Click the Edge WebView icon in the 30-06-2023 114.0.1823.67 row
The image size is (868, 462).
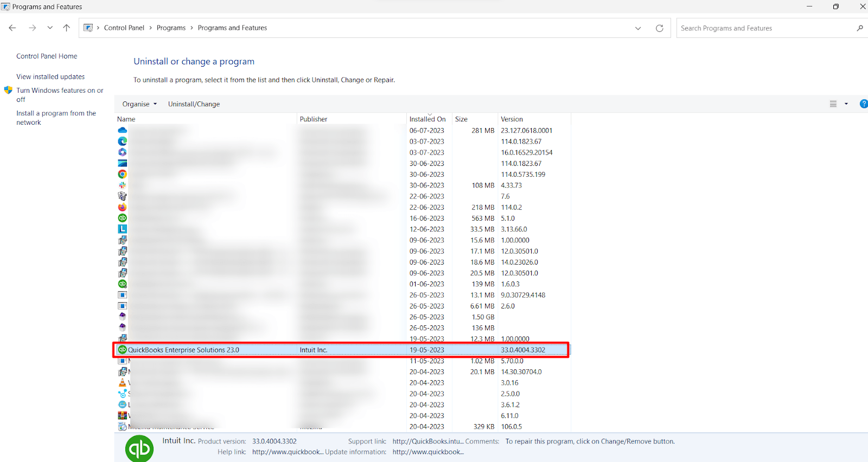coord(123,163)
